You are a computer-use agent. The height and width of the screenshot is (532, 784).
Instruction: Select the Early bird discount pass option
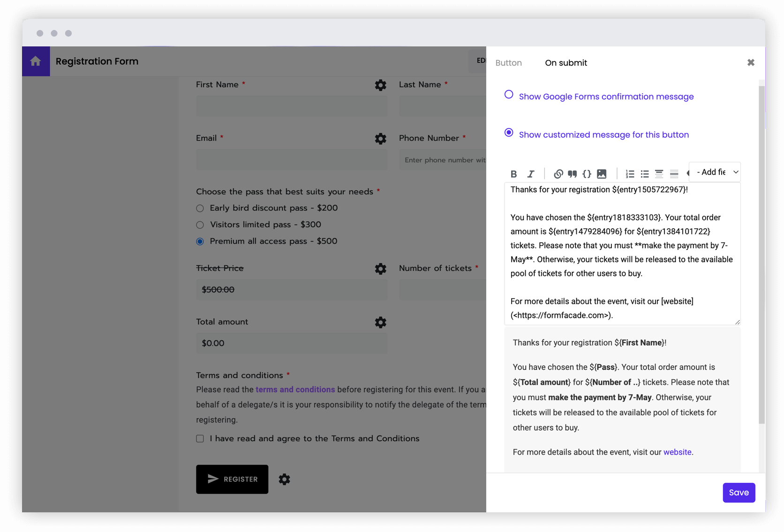point(200,208)
